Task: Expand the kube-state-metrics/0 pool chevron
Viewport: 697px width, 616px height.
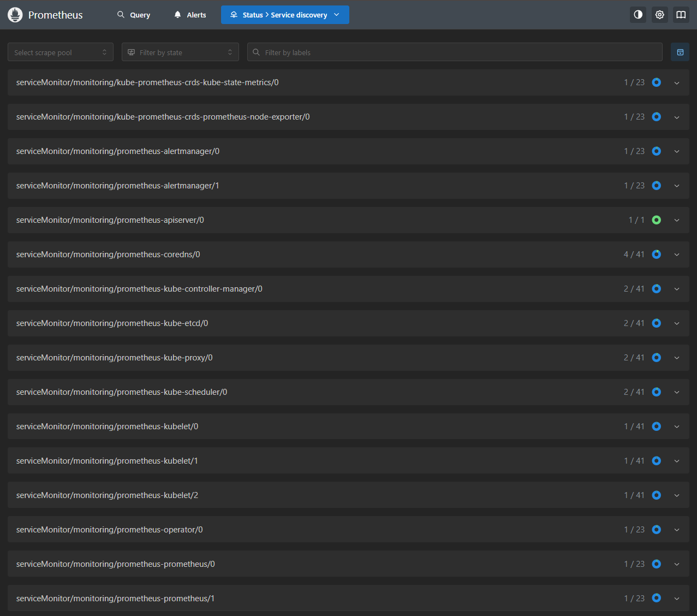Action: pos(677,83)
